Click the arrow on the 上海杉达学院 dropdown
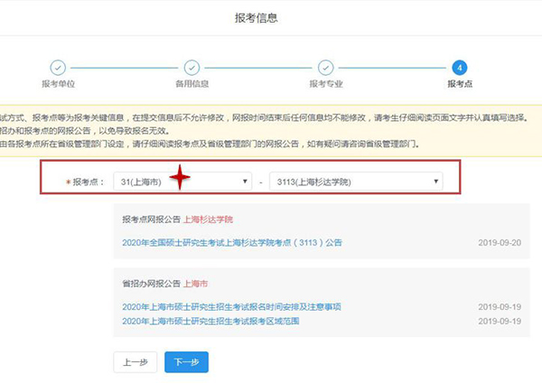The height and width of the screenshot is (392, 542). coord(436,182)
